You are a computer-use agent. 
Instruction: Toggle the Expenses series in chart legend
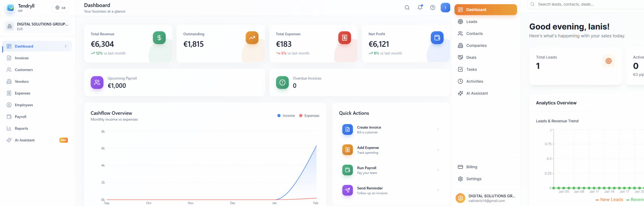click(x=309, y=116)
